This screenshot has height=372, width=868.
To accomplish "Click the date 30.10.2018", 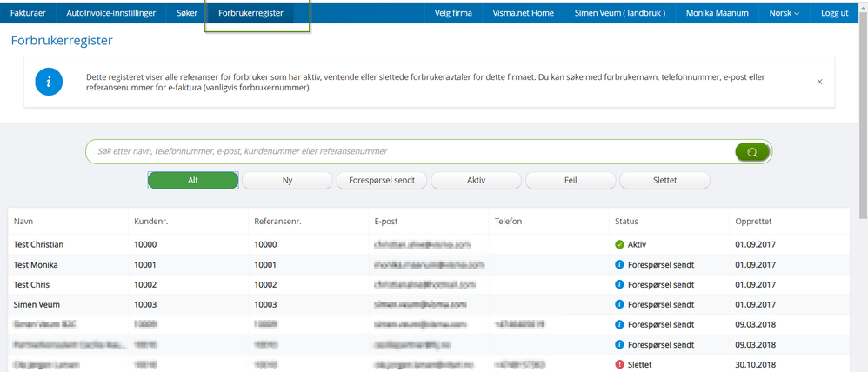I will coord(755,364).
